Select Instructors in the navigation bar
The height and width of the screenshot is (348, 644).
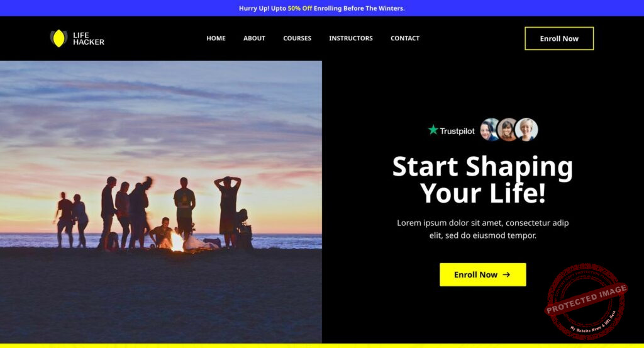[351, 38]
